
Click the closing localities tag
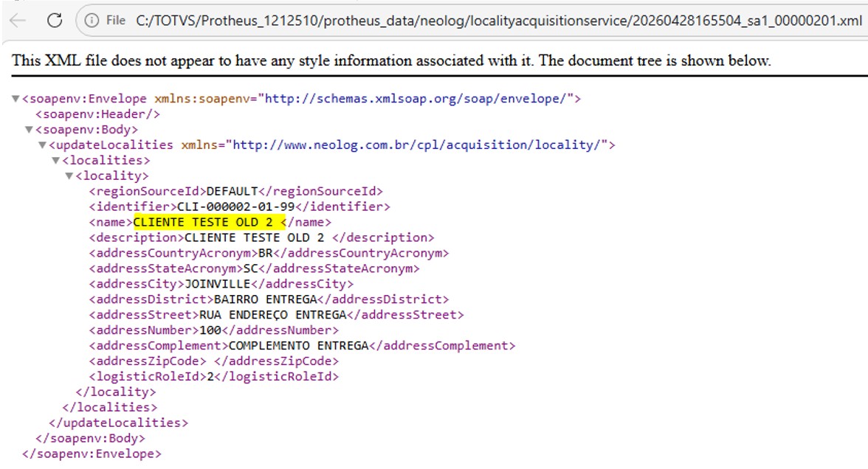tap(109, 409)
